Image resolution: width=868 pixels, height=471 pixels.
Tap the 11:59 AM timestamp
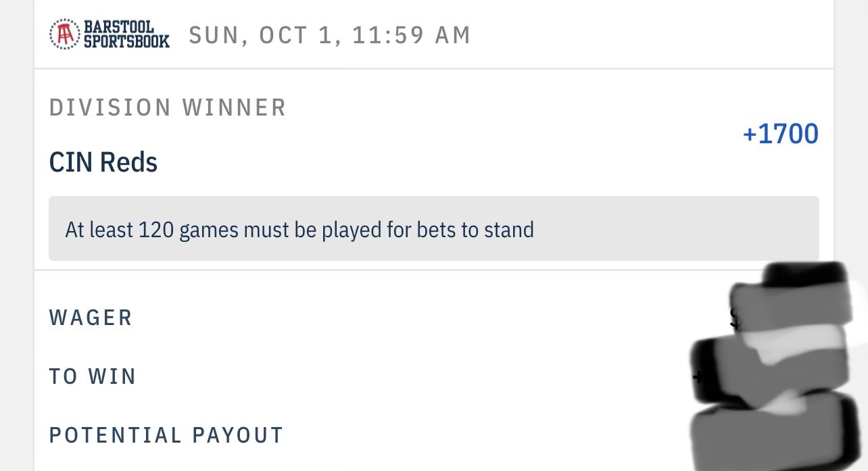click(409, 35)
